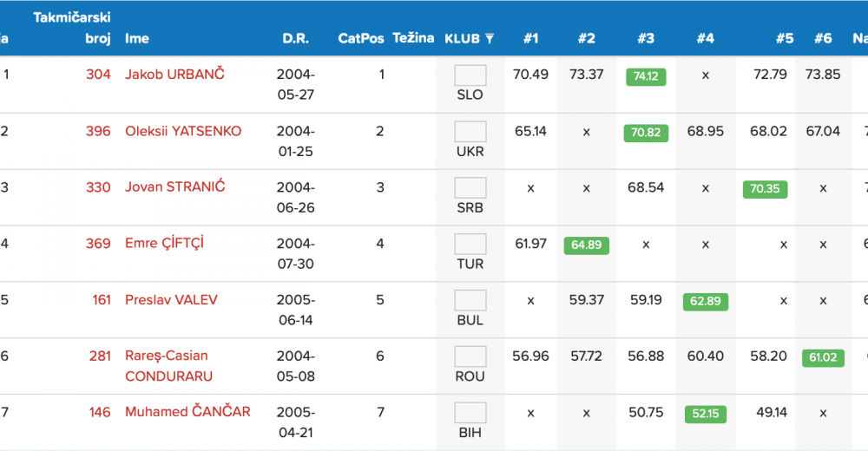
Task: Click the UKR flag image
Action: tap(470, 132)
